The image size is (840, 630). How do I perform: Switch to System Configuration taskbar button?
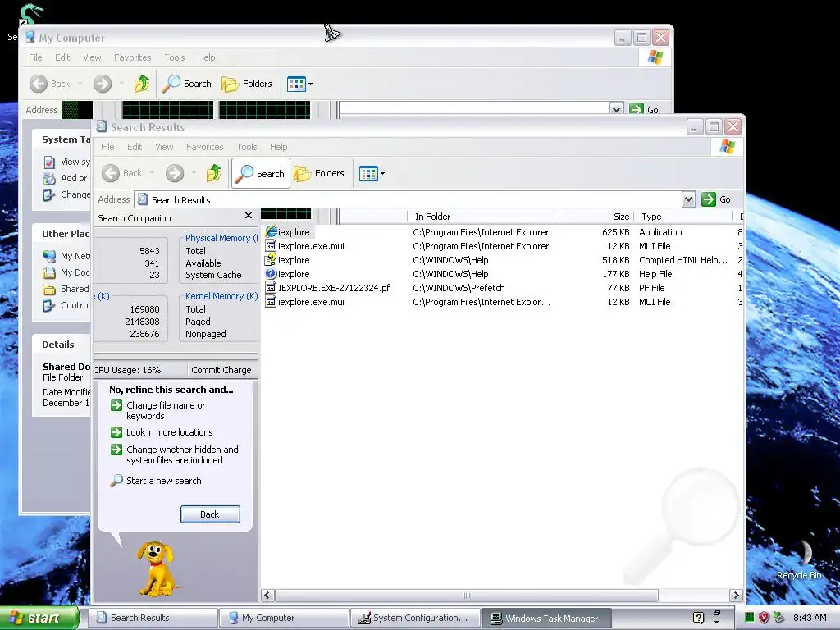(x=415, y=618)
